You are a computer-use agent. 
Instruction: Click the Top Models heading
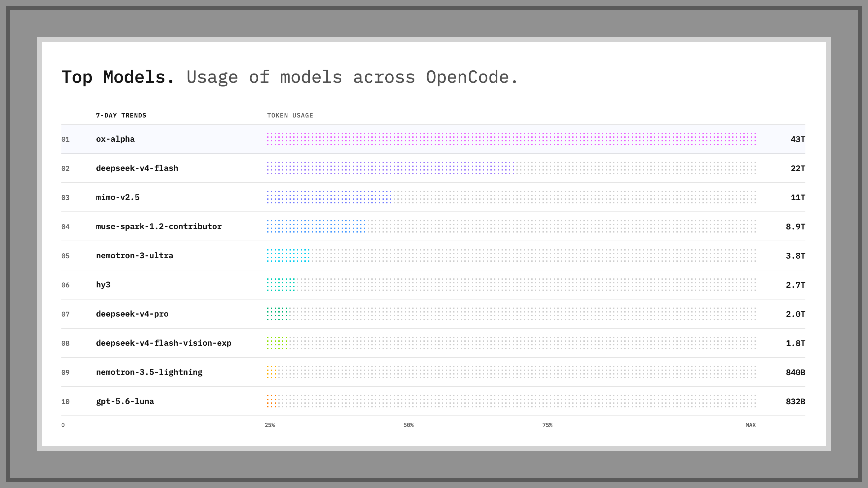click(118, 77)
